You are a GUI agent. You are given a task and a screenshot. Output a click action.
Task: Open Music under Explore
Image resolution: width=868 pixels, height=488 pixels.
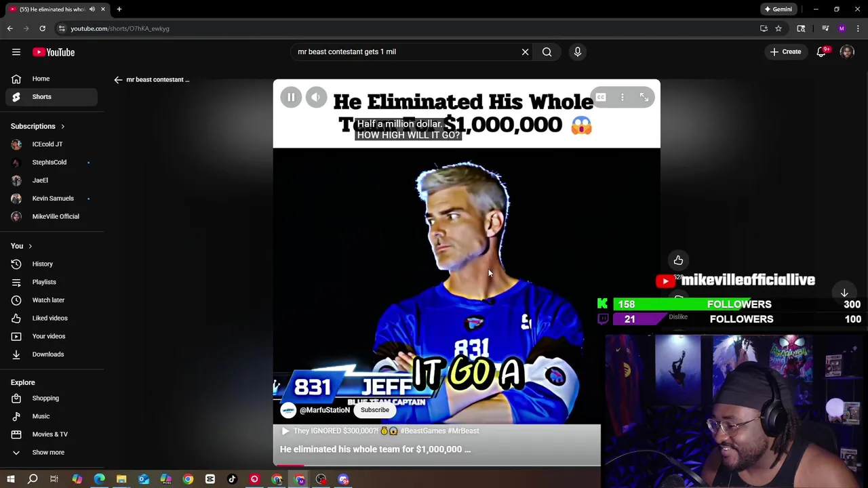click(51, 416)
